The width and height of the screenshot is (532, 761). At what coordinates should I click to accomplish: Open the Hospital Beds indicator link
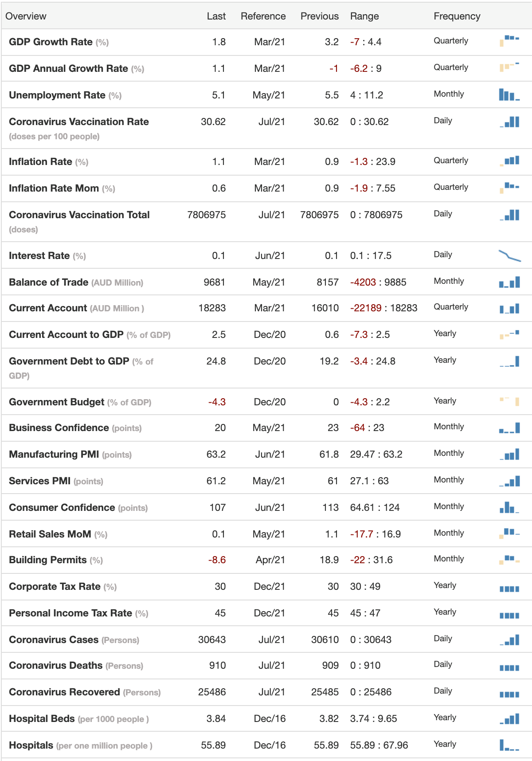coord(42,718)
